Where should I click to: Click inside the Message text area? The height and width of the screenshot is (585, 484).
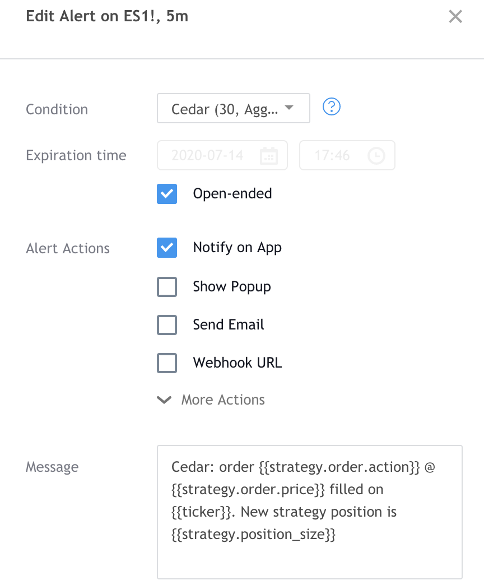pyautogui.click(x=310, y=512)
